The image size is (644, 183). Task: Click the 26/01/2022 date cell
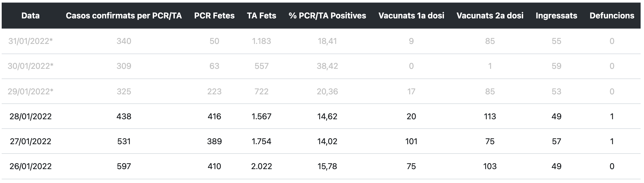point(31,166)
